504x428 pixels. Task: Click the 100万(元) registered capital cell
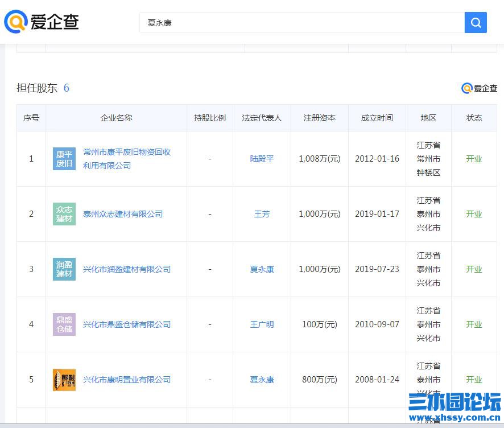[320, 324]
